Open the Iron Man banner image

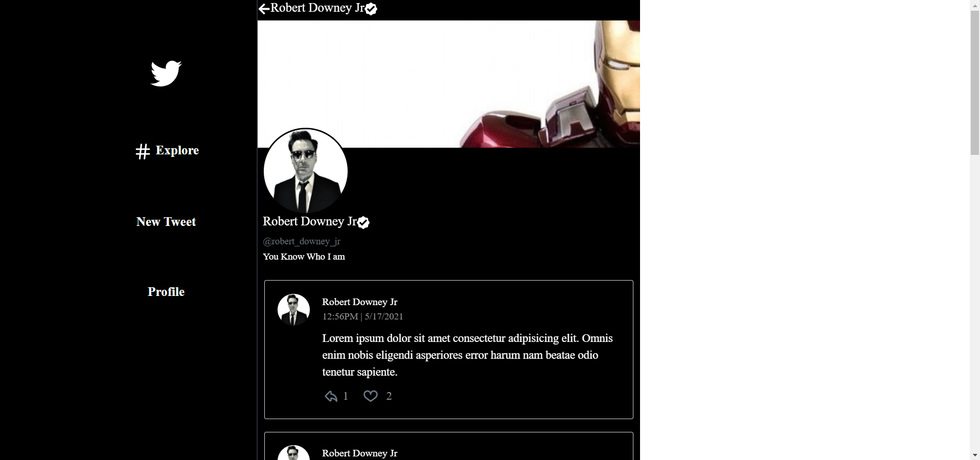[x=448, y=84]
